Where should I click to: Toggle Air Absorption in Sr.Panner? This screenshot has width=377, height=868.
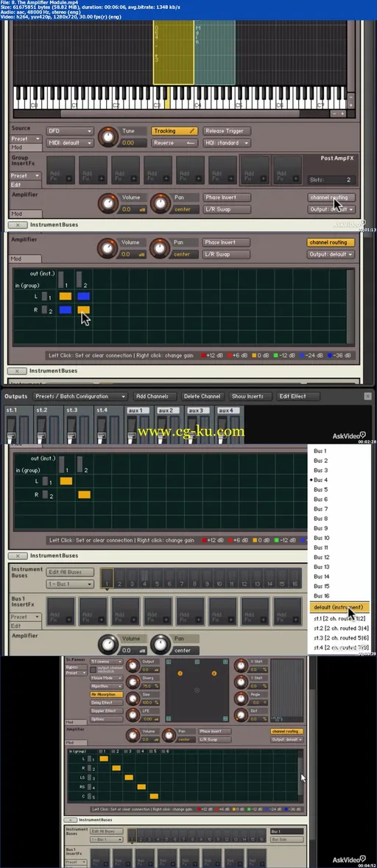(106, 694)
